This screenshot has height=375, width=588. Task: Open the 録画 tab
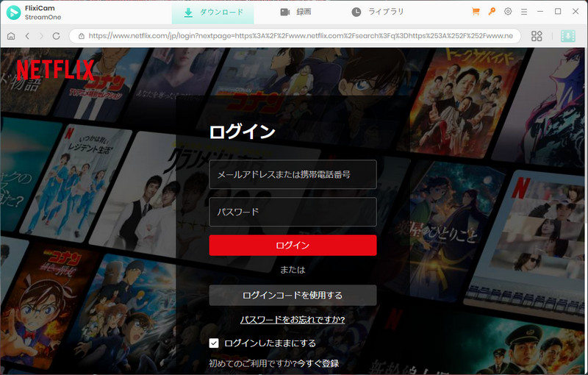[295, 12]
